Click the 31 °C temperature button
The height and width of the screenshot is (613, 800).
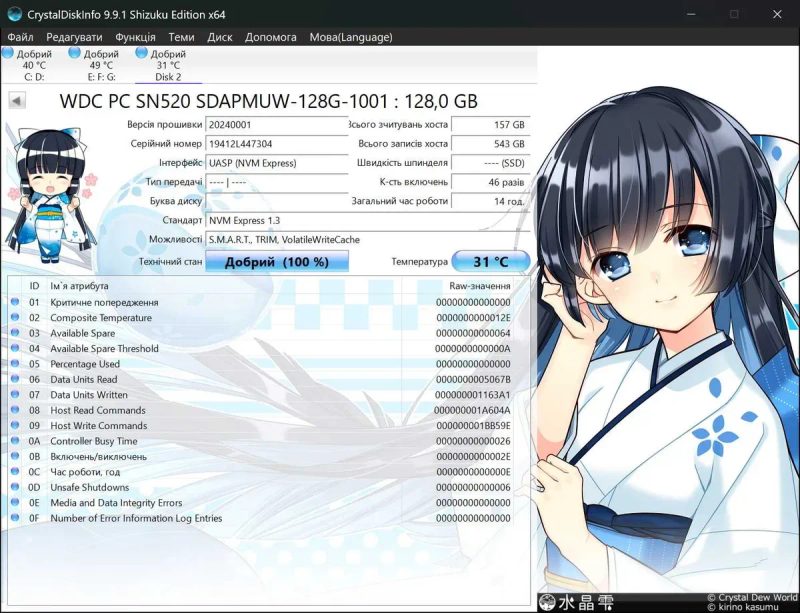pyautogui.click(x=491, y=262)
